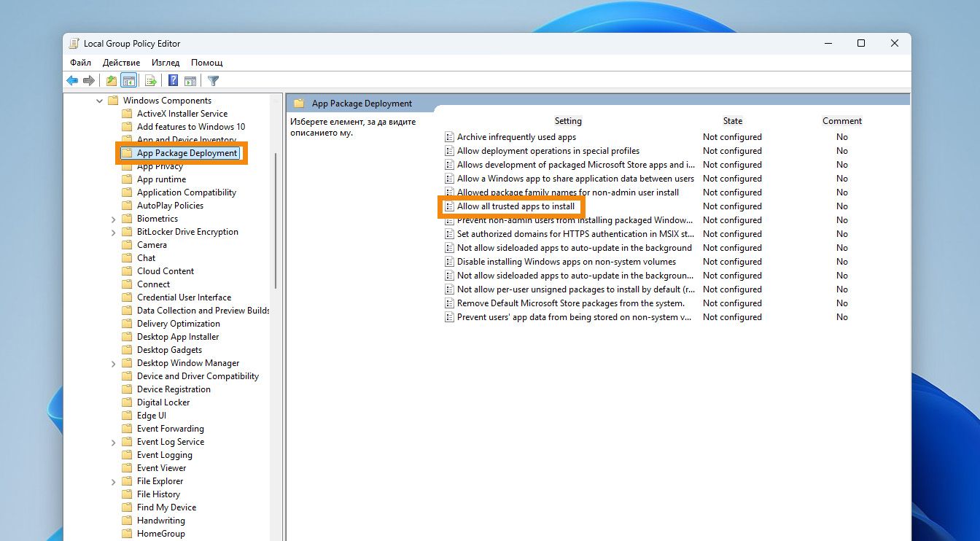
Task: Maximize the Local Group Policy Editor window
Action: (861, 44)
